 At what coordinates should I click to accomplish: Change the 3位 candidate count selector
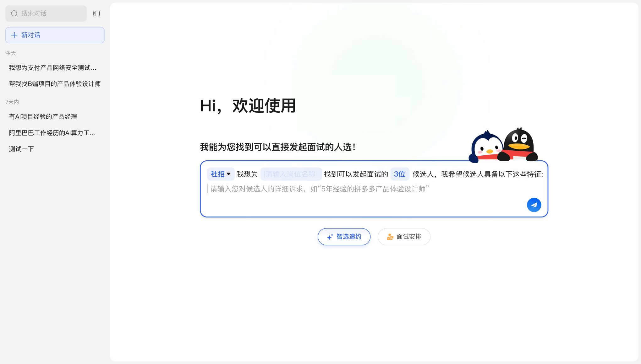click(x=399, y=174)
